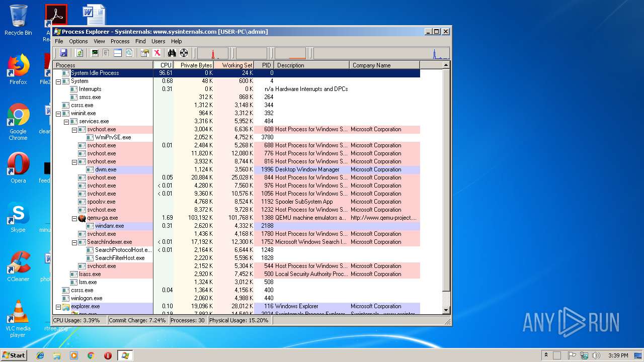Click the Refresh Now toolbar icon
The image size is (644, 362).
click(79, 53)
